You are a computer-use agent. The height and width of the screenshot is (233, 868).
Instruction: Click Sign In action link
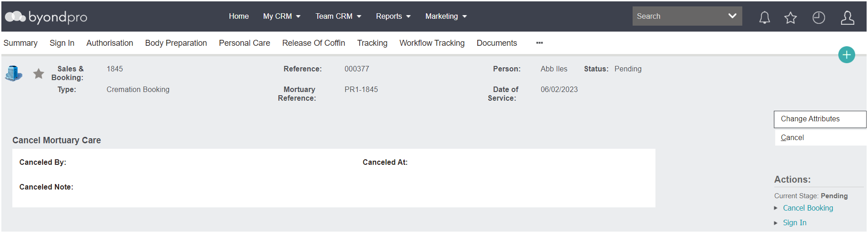[794, 223]
